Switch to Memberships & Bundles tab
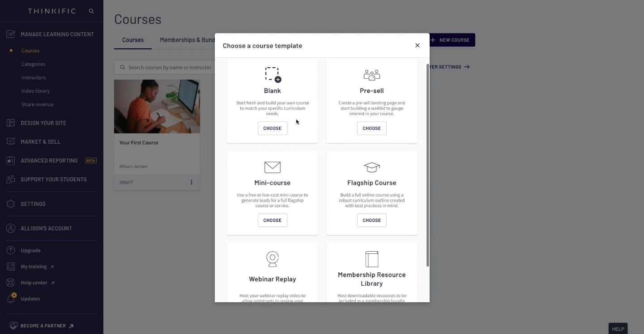Viewport: 644px width, 334px height. tap(187, 40)
